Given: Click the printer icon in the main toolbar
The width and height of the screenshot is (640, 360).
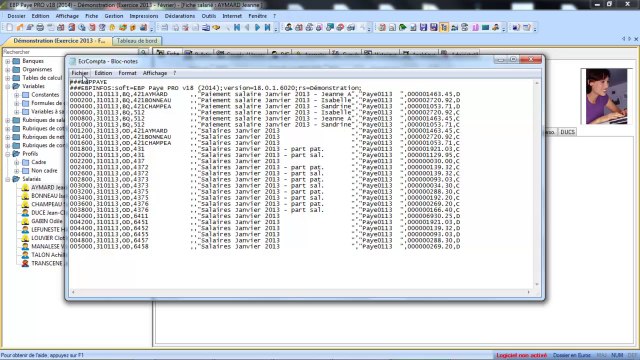Looking at the screenshot, I should (x=40, y=28).
